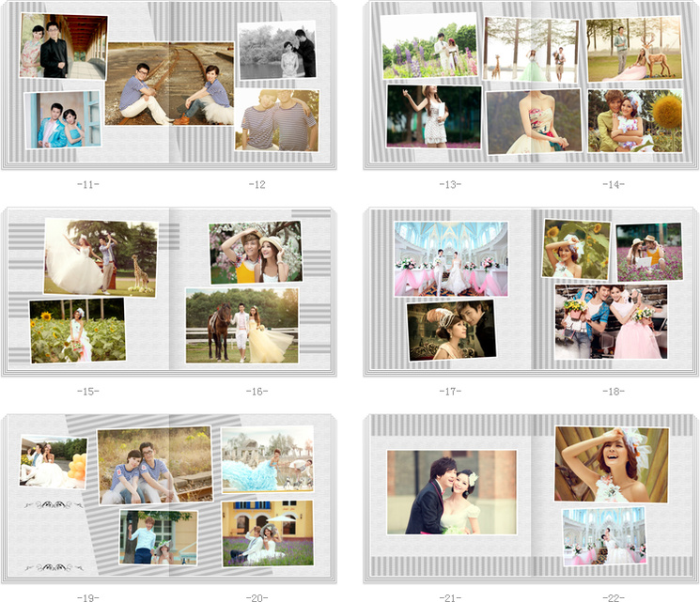Image resolution: width=700 pixels, height=602 pixels.
Task: Open the couple with large sunflower photo
Action: (634, 120)
